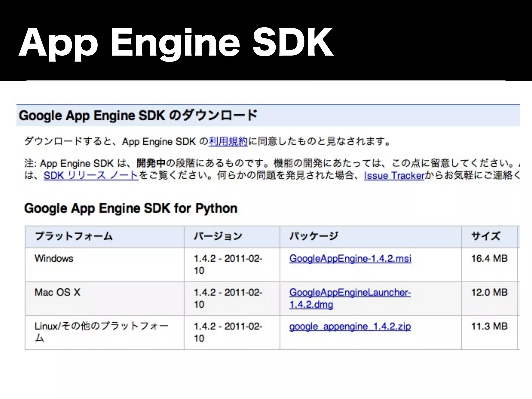Click the 12.0 MB size cell
Image resolution: width=532 pixels, height=399 pixels.
pos(489,292)
